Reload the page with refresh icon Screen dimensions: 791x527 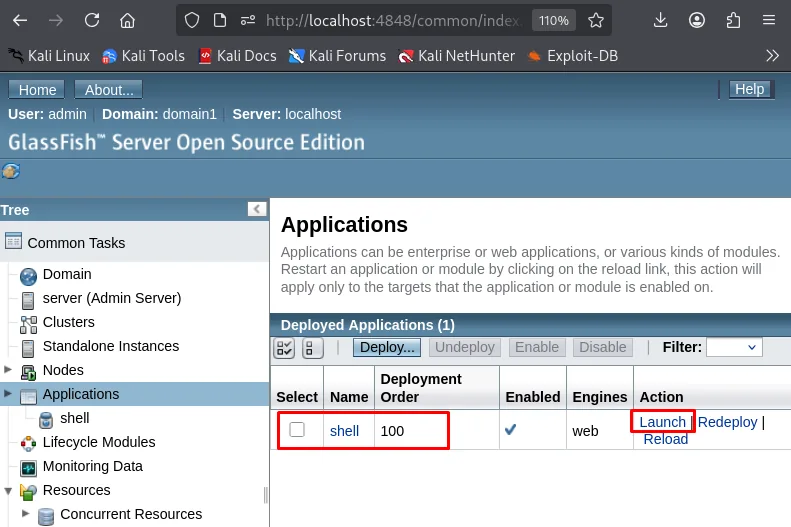(x=92, y=21)
